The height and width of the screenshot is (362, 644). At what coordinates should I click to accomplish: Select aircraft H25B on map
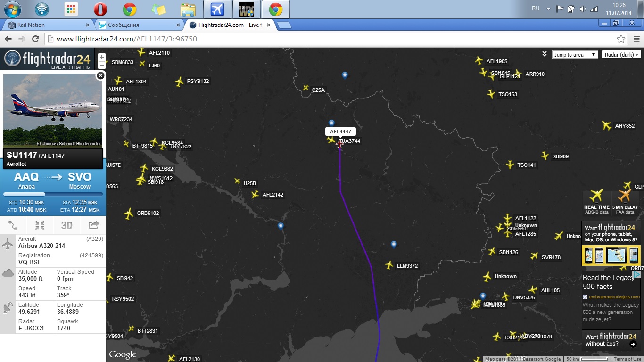pos(237,181)
